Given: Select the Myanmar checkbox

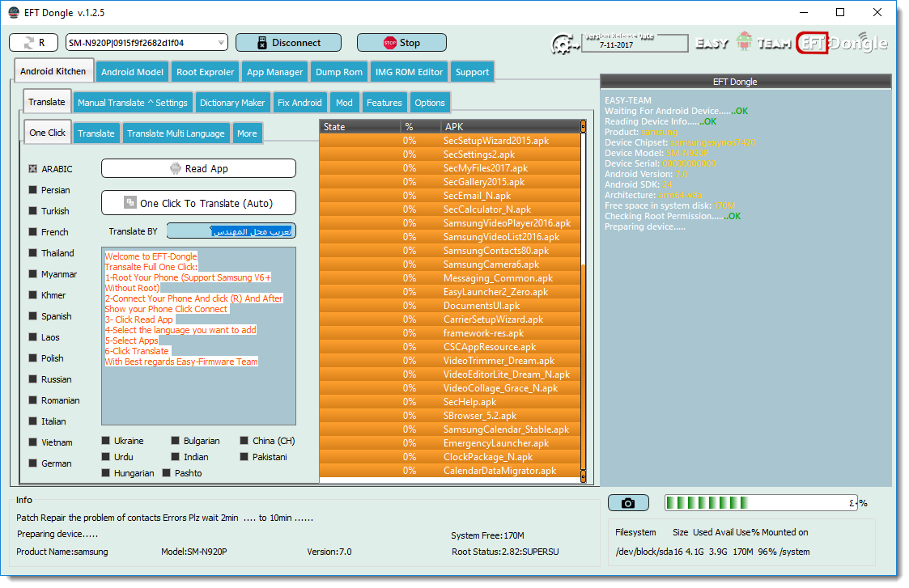Looking at the screenshot, I should click(33, 274).
